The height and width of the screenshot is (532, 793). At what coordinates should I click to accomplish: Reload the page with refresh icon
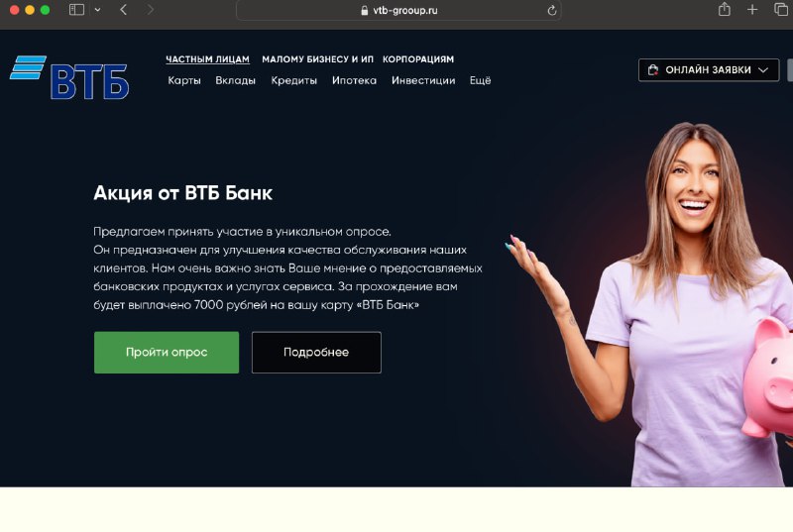(x=552, y=10)
